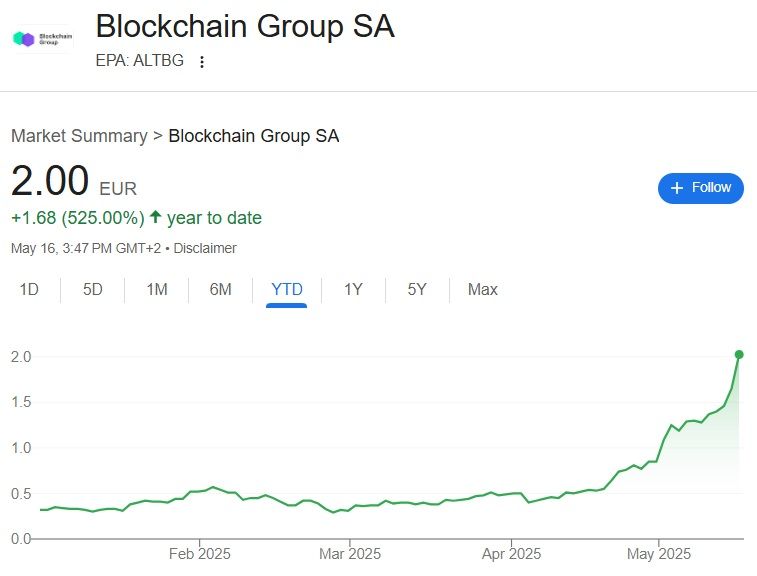Image resolution: width=757 pixels, height=576 pixels.
Task: Click the plus icon on Follow
Action: [x=677, y=188]
